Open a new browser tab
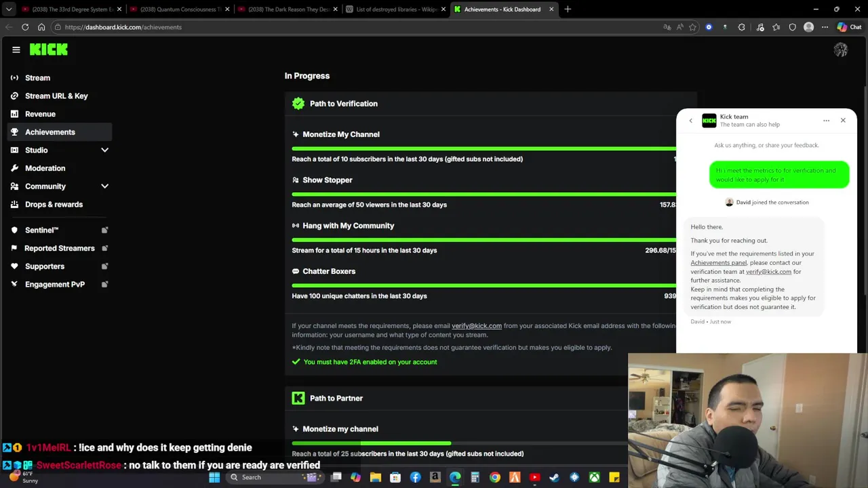The height and width of the screenshot is (488, 868). (568, 9)
